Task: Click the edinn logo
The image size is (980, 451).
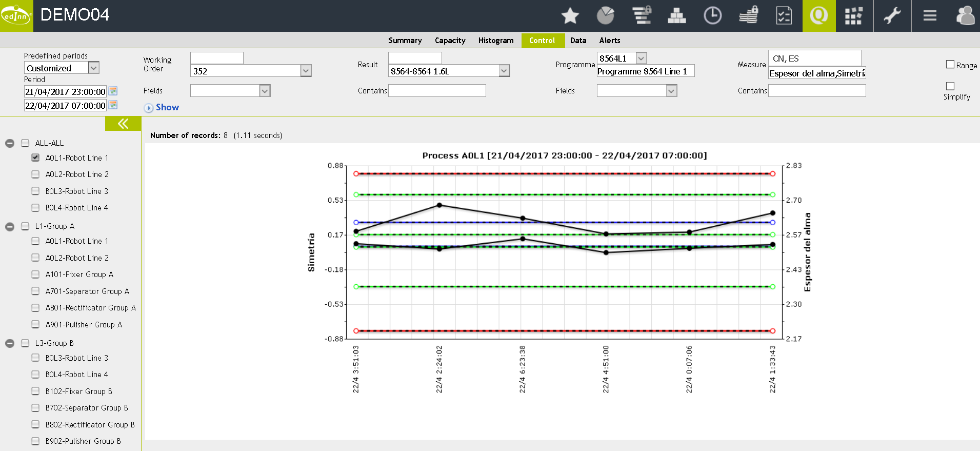Action: point(16,16)
